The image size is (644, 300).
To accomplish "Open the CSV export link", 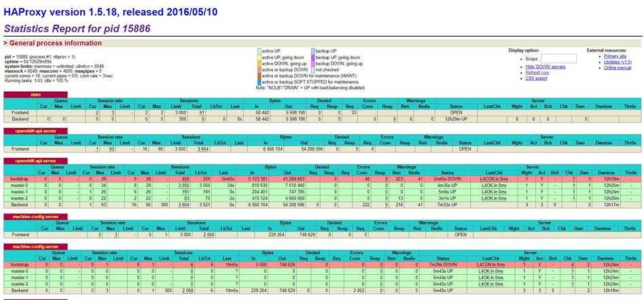I will click(x=536, y=78).
